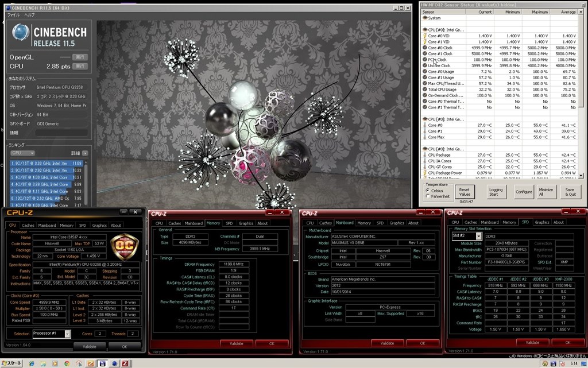The width and height of the screenshot is (588, 368).
Task: Open About tab in the SPD CPU-Z window
Action: pos(558,222)
